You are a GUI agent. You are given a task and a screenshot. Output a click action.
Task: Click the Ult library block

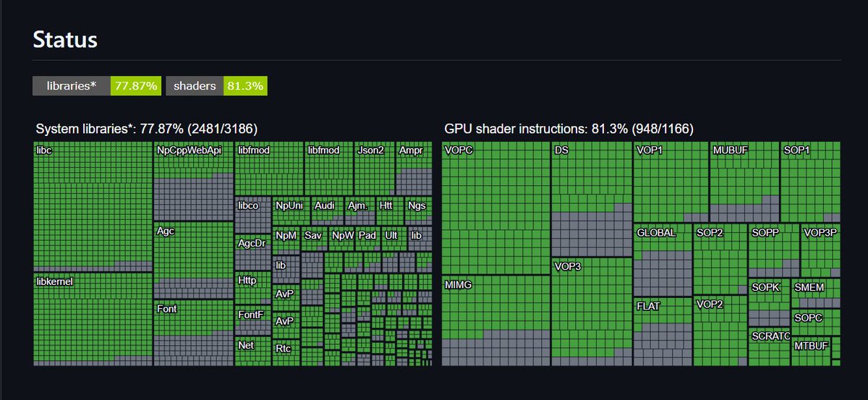pyautogui.click(x=394, y=239)
